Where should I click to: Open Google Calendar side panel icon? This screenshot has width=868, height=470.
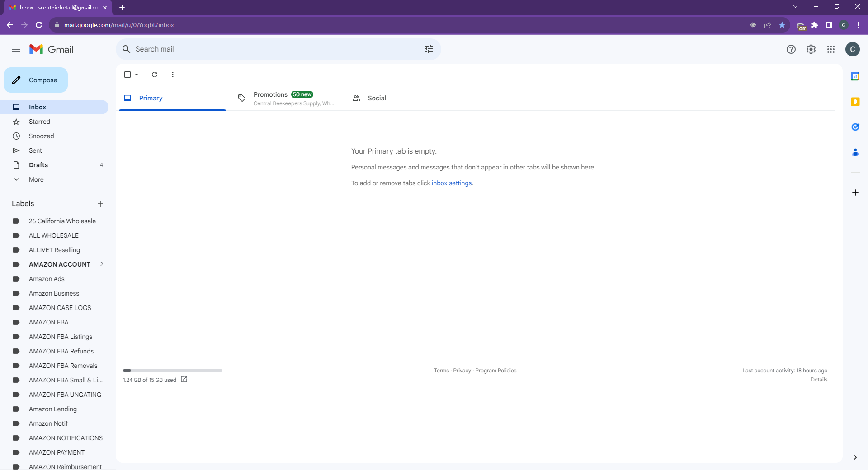[x=855, y=76]
